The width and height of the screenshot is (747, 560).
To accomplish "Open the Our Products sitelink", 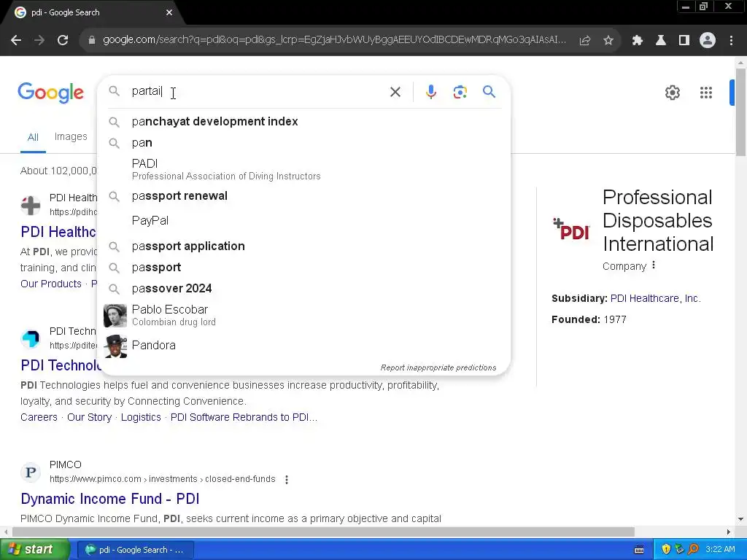I will pyautogui.click(x=51, y=284).
